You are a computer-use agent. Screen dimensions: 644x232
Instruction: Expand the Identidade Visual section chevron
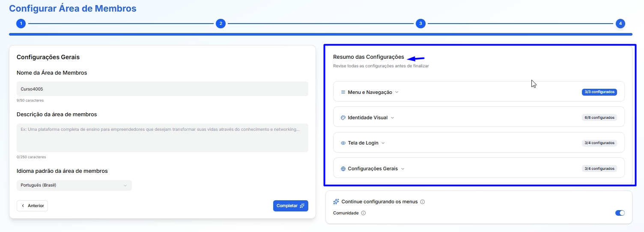392,118
